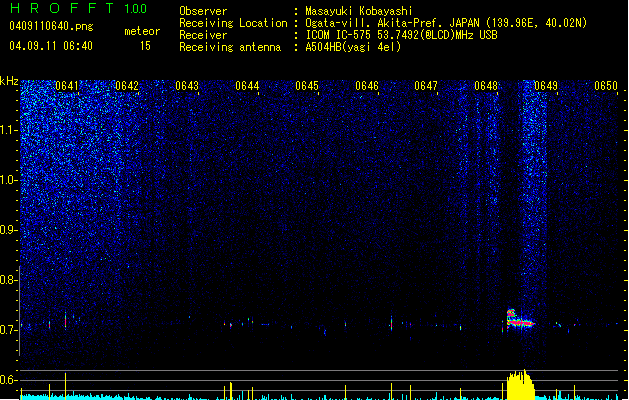Click the 0645 time marker

(x=307, y=86)
